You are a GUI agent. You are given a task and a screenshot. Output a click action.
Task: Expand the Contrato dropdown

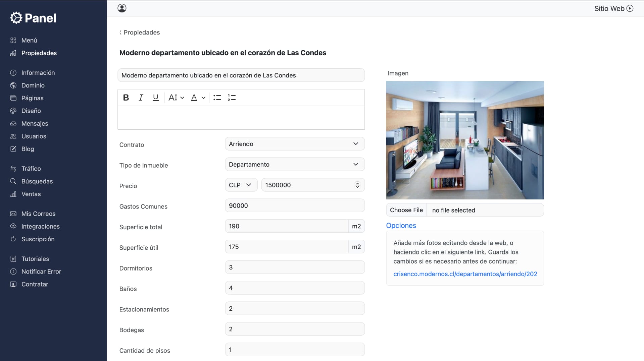294,144
